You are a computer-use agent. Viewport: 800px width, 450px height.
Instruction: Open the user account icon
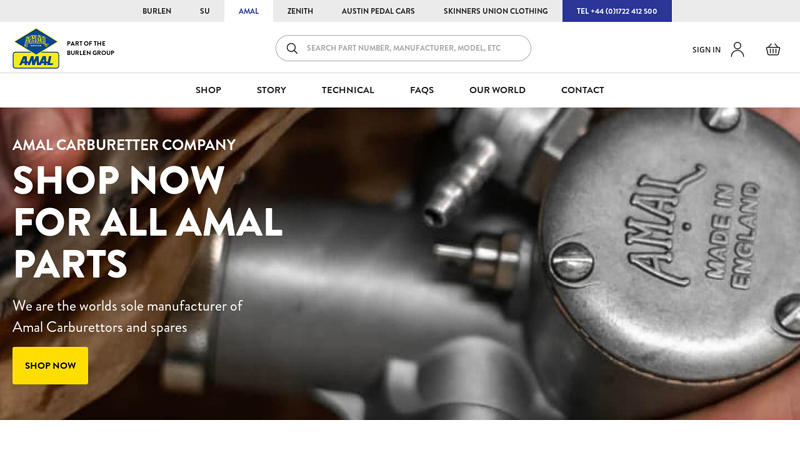pos(737,49)
